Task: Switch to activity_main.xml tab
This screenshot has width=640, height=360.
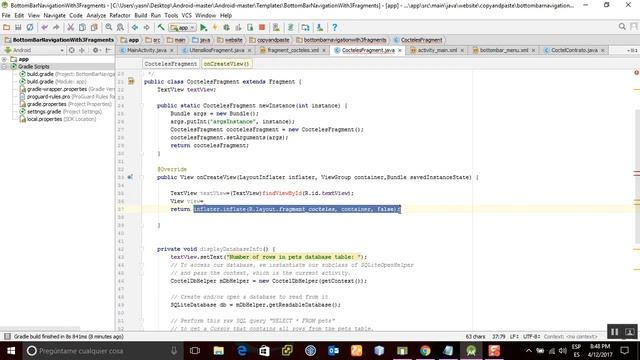Action: click(x=437, y=50)
